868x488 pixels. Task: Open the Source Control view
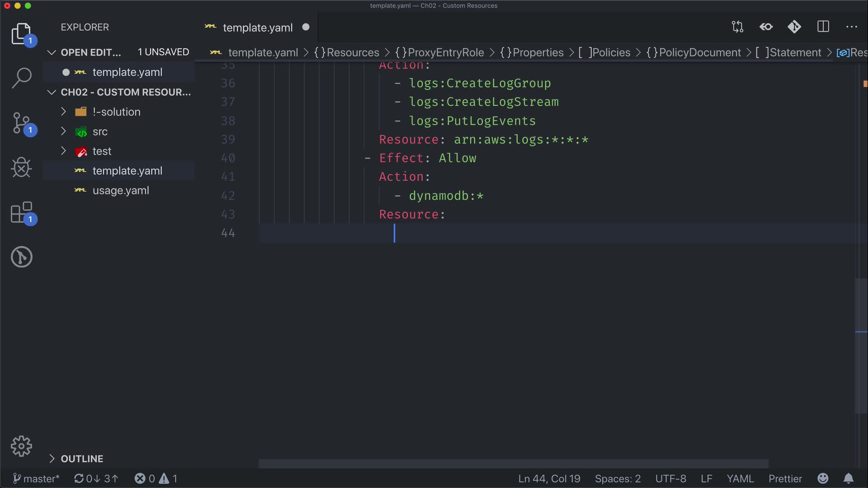tap(21, 123)
